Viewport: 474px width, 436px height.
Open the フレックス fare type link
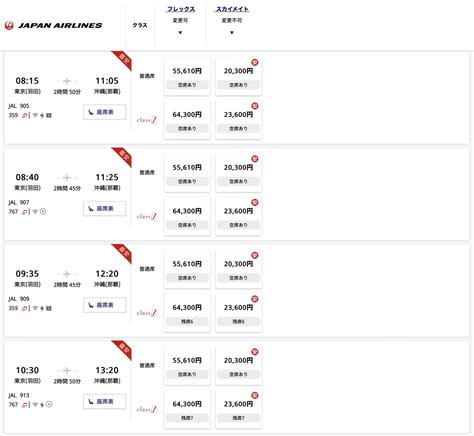click(x=181, y=9)
